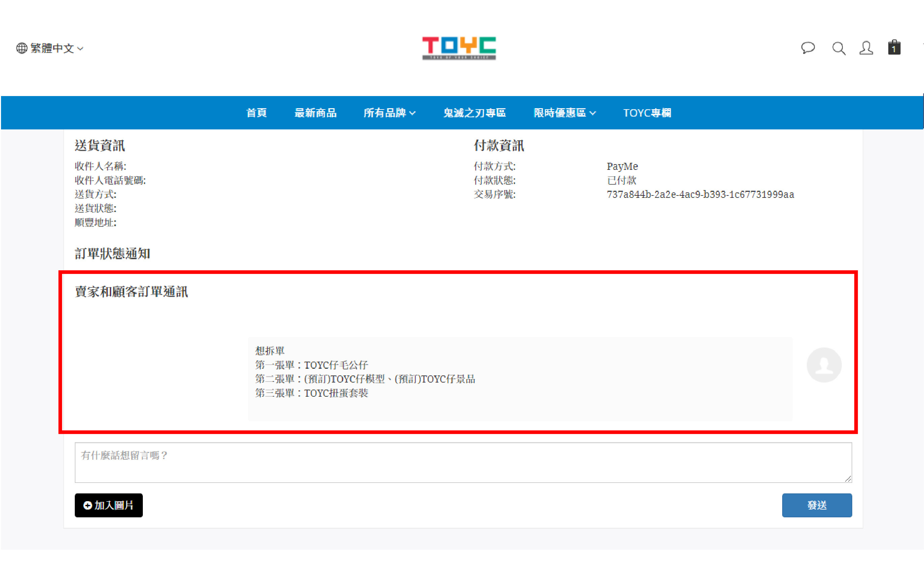Go to 首頁 in navigation bar
The height and width of the screenshot is (578, 924).
(256, 113)
